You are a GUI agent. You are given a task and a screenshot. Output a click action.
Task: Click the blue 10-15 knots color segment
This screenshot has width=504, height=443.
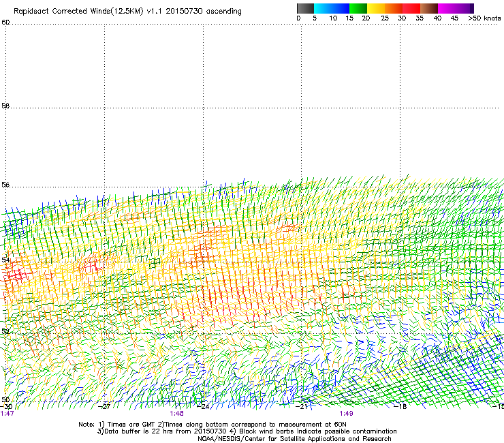click(341, 8)
